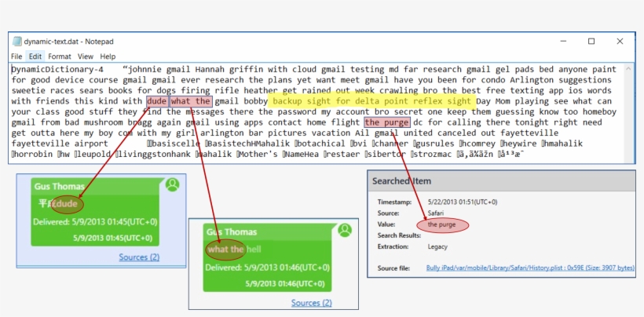Minimize the Notepad window
This screenshot has height=317, width=644.
tap(562, 42)
